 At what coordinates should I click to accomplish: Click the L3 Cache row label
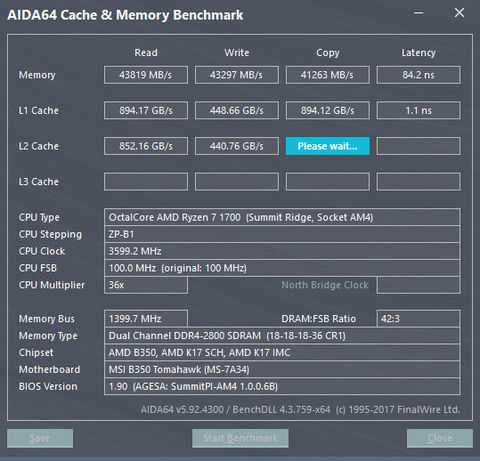[39, 182]
